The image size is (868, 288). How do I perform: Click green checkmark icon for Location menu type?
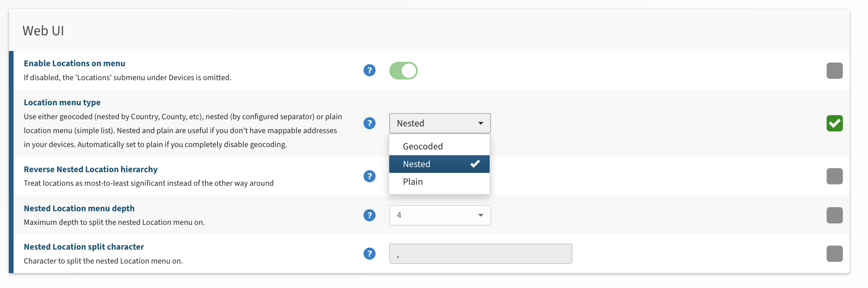point(834,123)
